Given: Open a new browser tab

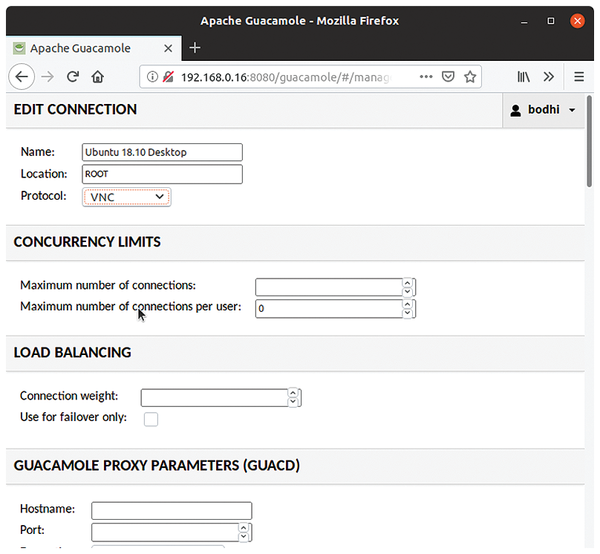Looking at the screenshot, I should (195, 48).
